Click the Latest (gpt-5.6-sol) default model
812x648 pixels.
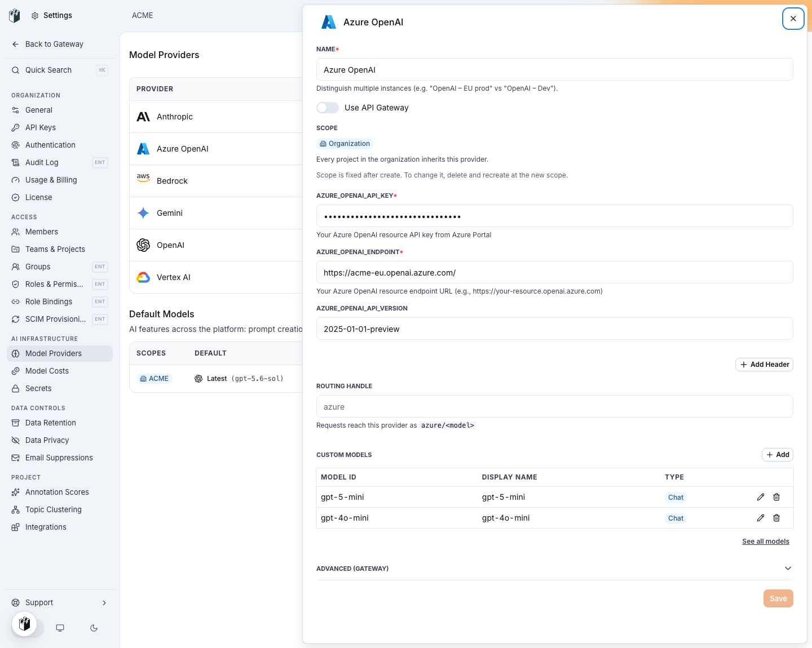point(239,379)
